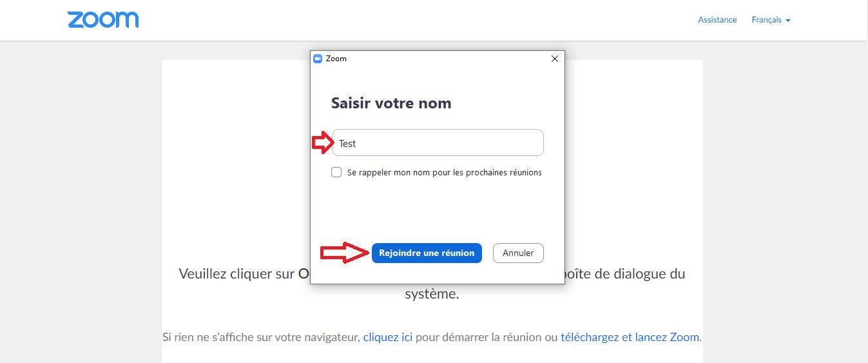Viewport: 868px width, 363px height.
Task: Click the red arrow pointing to Rejoindre button
Action: (345, 253)
